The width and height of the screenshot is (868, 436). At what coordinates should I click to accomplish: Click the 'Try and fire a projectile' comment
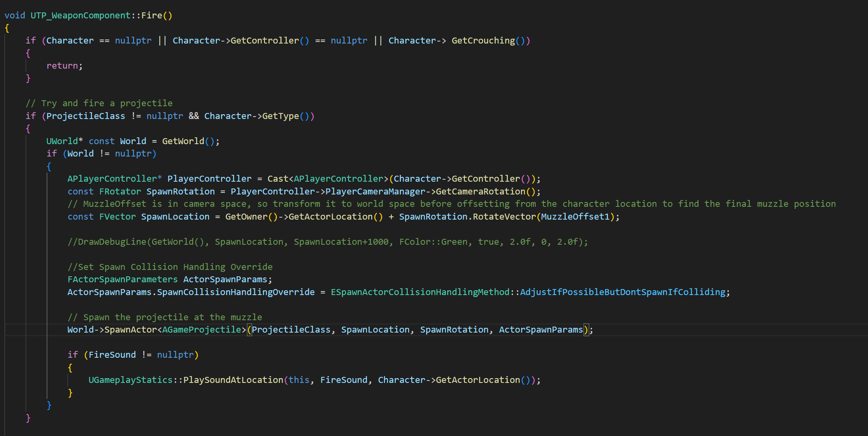click(x=99, y=103)
